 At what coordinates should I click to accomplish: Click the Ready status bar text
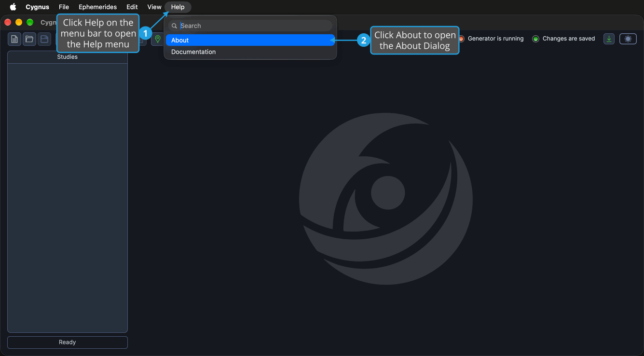click(68, 342)
